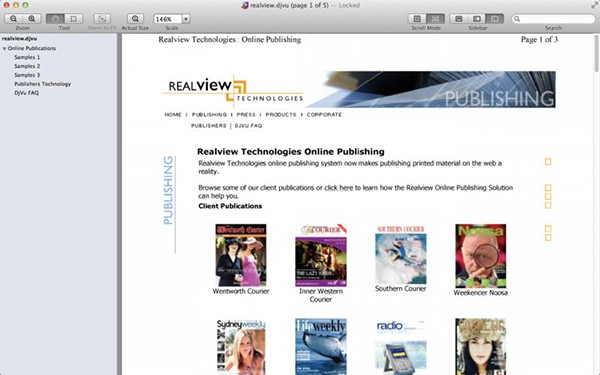Click the Southern Courier caption
Screen dimensions: 600x375
point(401,289)
